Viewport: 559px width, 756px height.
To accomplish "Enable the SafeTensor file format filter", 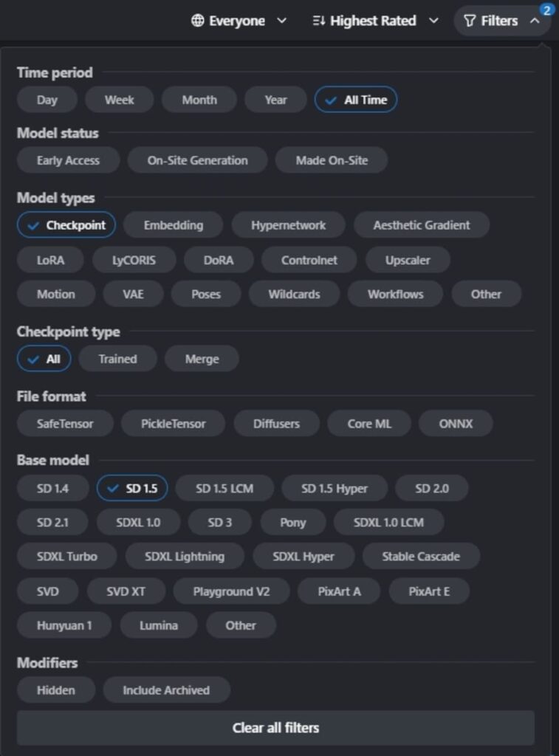I will tap(65, 424).
